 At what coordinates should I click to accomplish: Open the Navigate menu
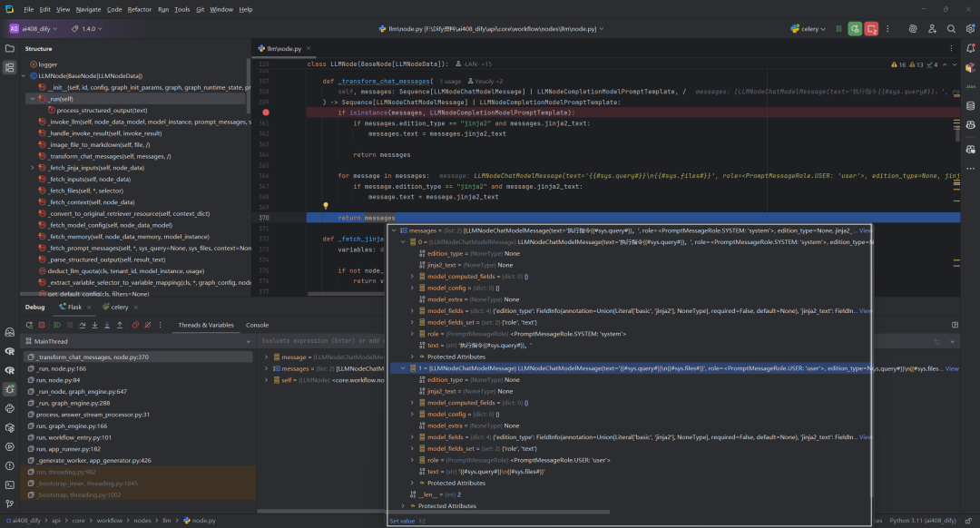click(88, 9)
